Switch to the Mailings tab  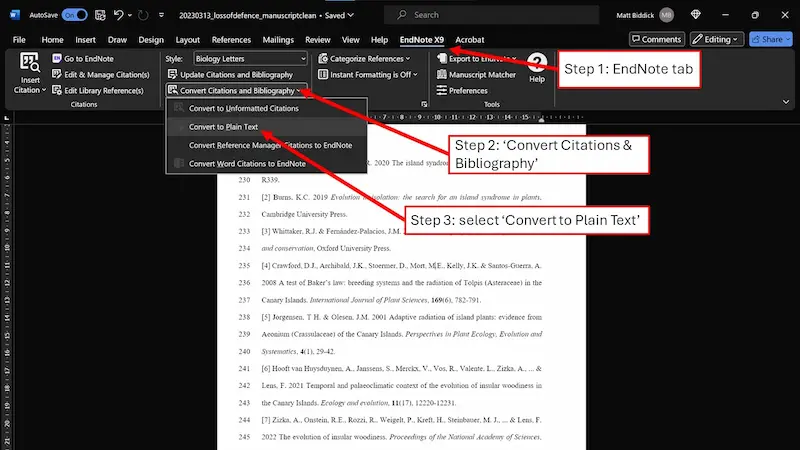(x=278, y=40)
